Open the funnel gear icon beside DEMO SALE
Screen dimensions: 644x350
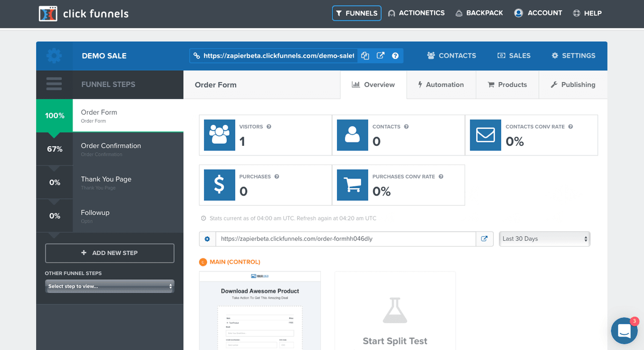pyautogui.click(x=54, y=56)
